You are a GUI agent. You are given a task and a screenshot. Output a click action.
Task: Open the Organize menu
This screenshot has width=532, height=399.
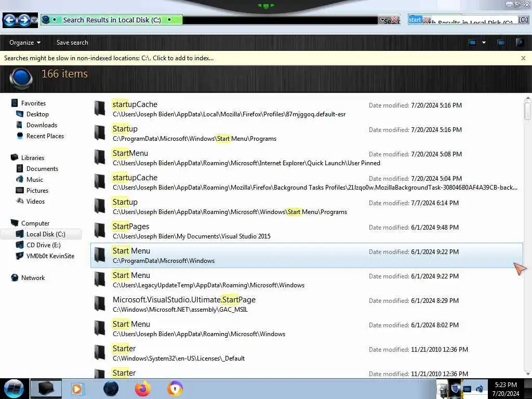pyautogui.click(x=25, y=43)
